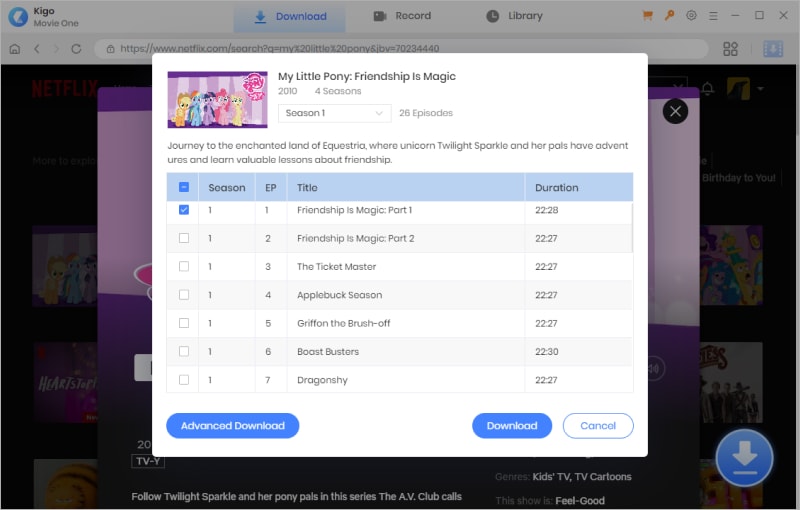The width and height of the screenshot is (800, 510).
Task: Check Friendship Is Magic: Part 2 episode
Action: (184, 238)
